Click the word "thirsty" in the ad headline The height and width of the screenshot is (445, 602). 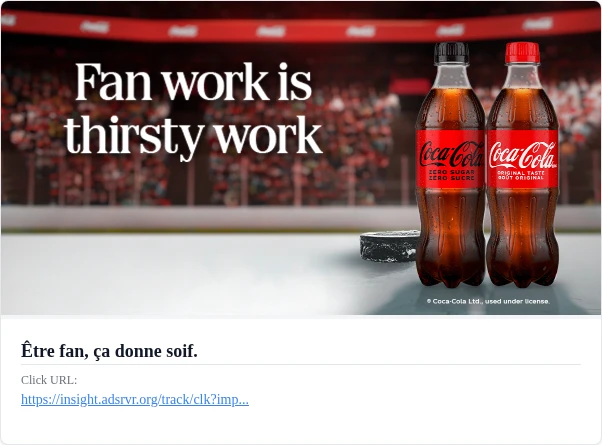[134, 137]
